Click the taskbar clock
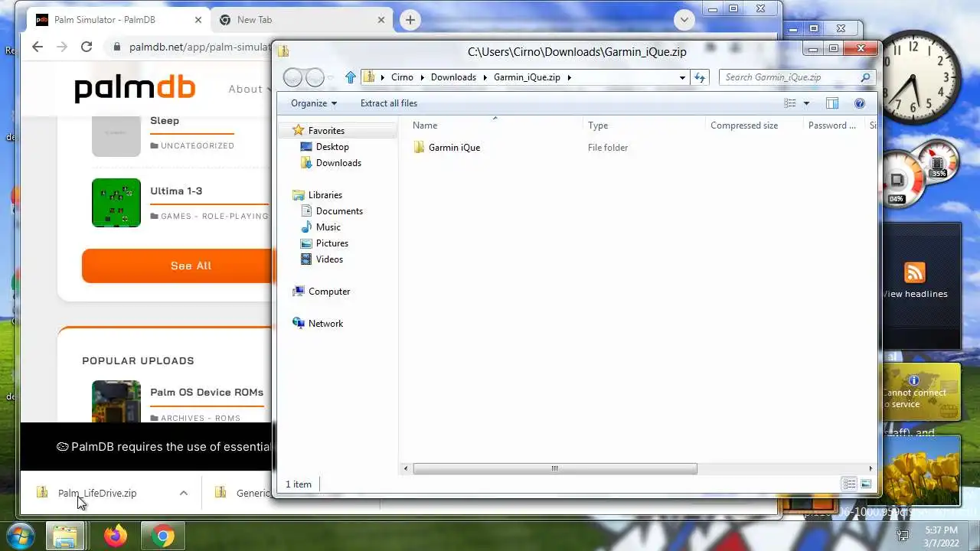Screen dimensions: 980x551 tap(941, 536)
